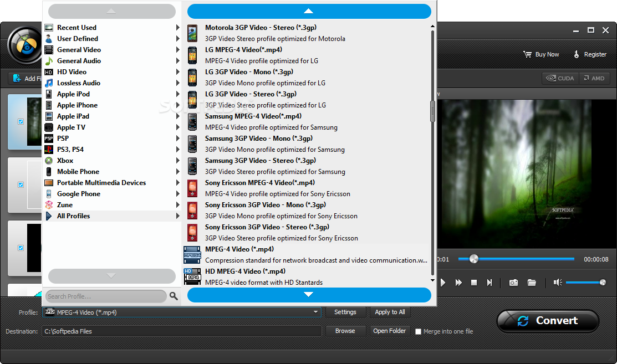
Task: Click the preview seek slider handle
Action: (474, 259)
